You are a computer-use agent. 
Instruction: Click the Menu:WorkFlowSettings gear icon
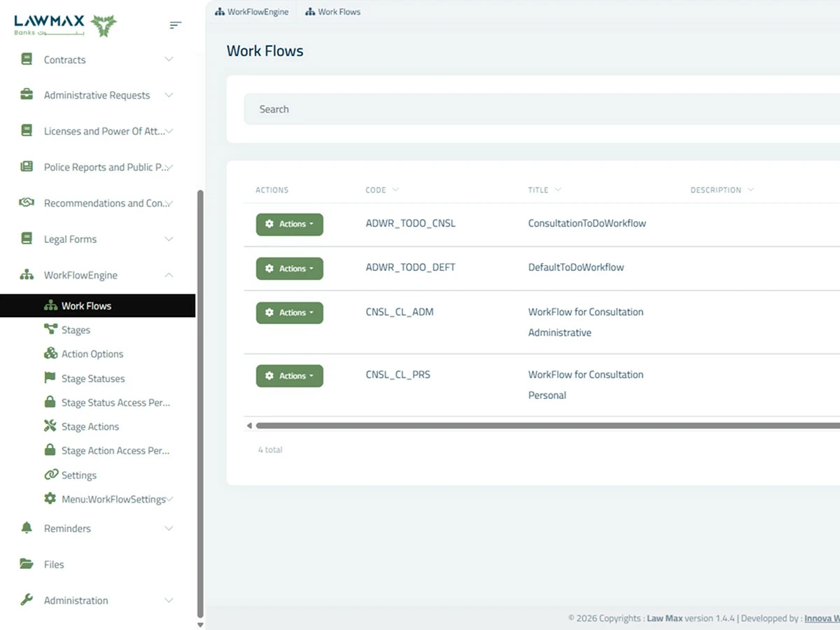50,498
